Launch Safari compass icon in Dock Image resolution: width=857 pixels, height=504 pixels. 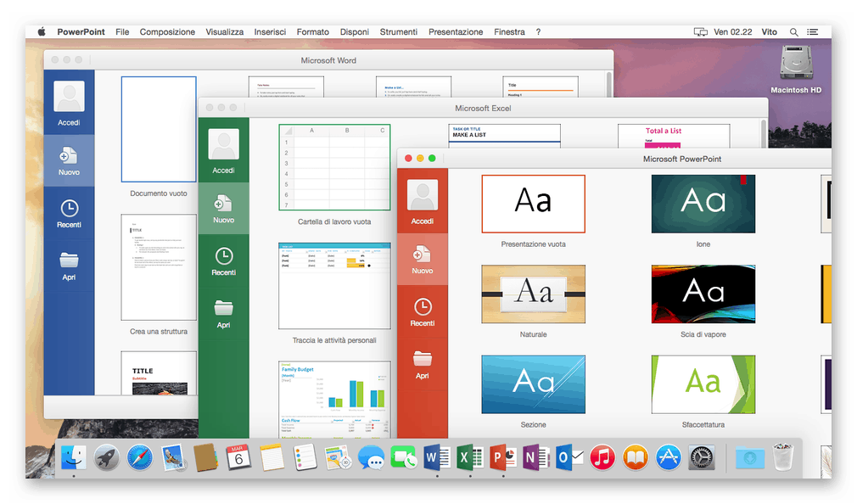point(140,457)
